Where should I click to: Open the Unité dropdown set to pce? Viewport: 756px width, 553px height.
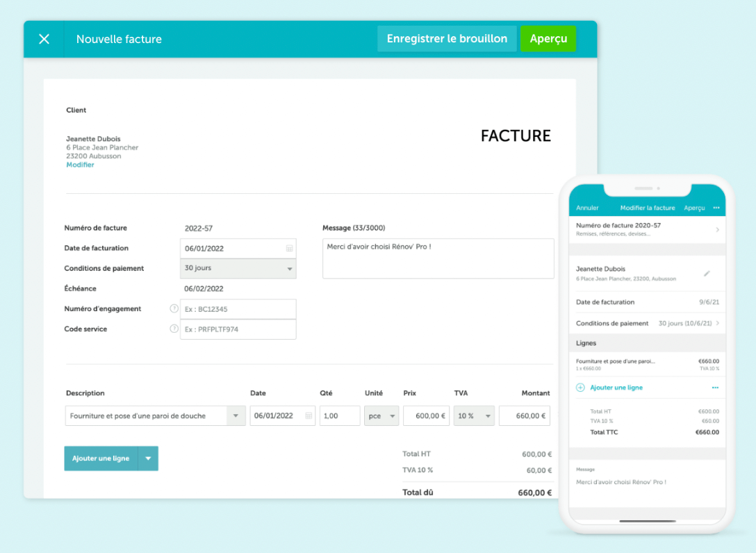393,415
